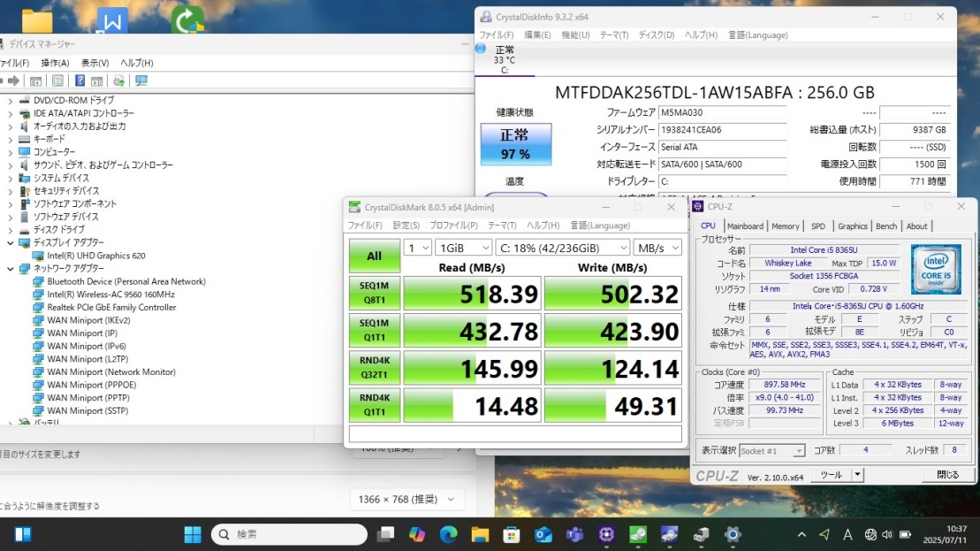Image resolution: width=980 pixels, height=551 pixels.
Task: Select Realtek PCIe GbE Family Controller
Action: pyautogui.click(x=111, y=307)
